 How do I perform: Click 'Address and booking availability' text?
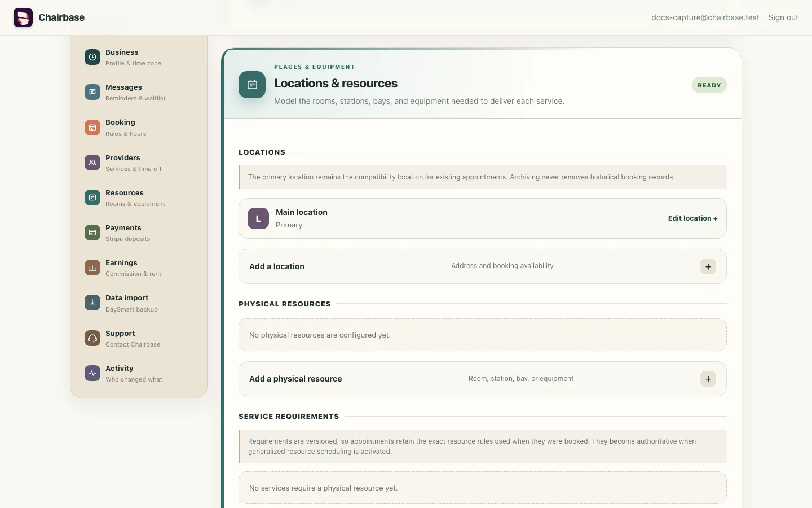502,266
